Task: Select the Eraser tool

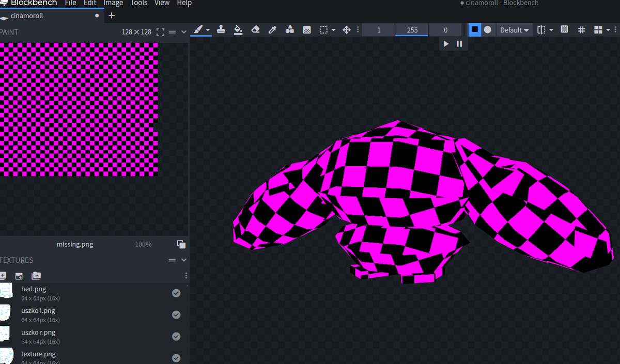Action: coord(255,30)
